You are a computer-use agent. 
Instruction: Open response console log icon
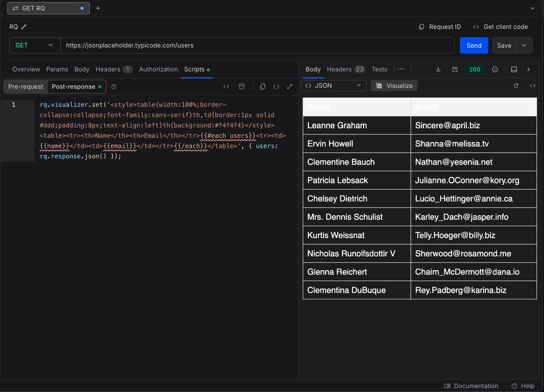click(455, 70)
